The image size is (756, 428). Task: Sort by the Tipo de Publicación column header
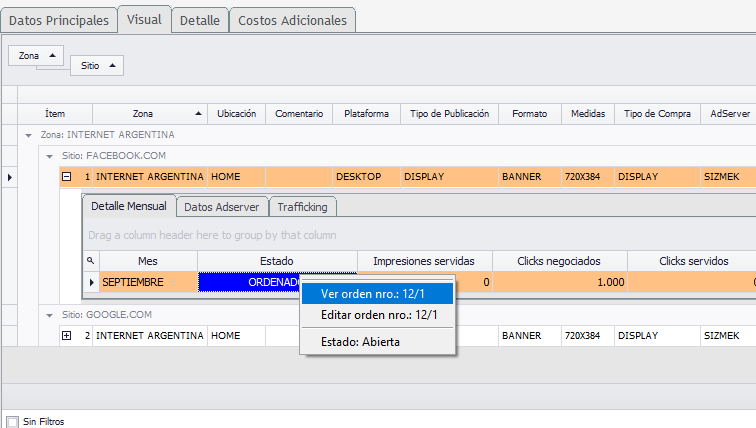(448, 114)
